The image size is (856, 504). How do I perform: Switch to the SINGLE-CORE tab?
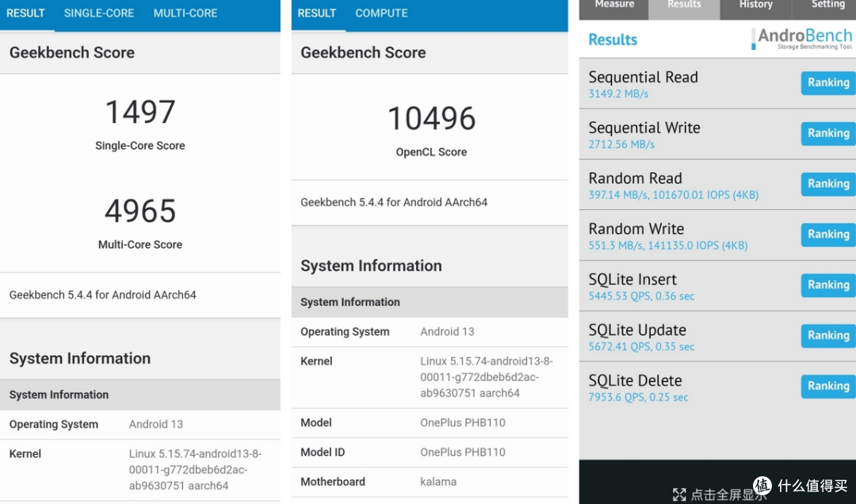99,13
